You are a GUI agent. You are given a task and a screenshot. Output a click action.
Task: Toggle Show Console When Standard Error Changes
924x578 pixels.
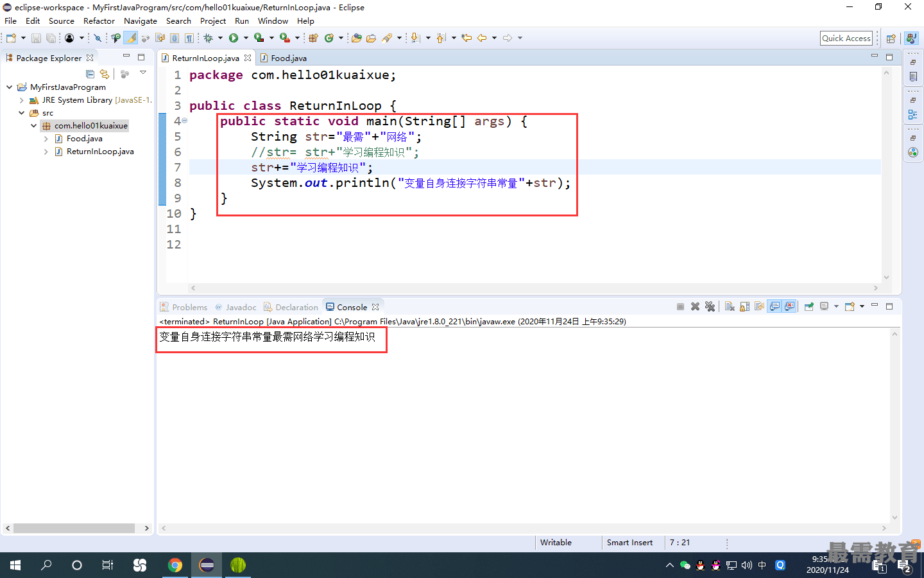(789, 306)
